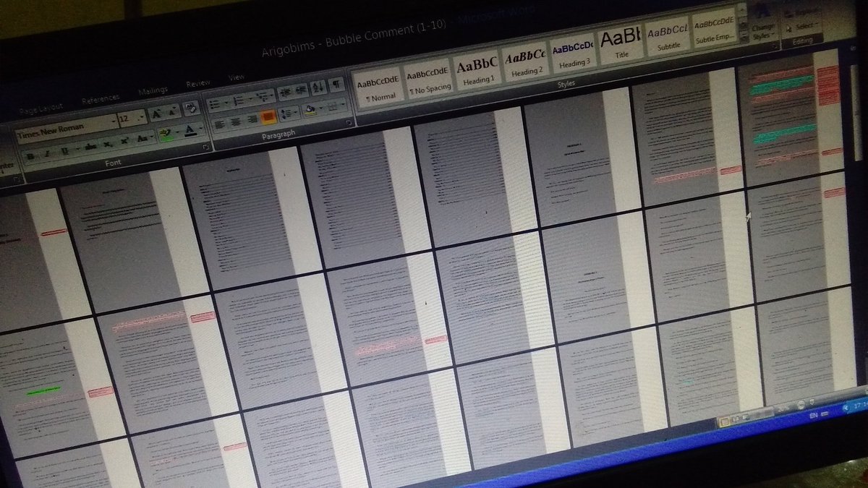Click the Decrease Indent icon
868x488 pixels.
point(285,92)
